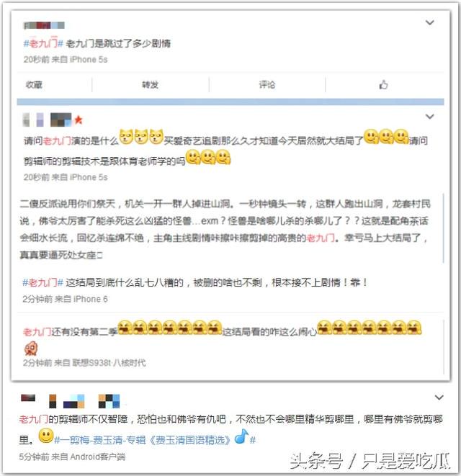Viewport: 461px width, 476px height.
Task: Click the red star badge next to username
Action: tap(79, 120)
